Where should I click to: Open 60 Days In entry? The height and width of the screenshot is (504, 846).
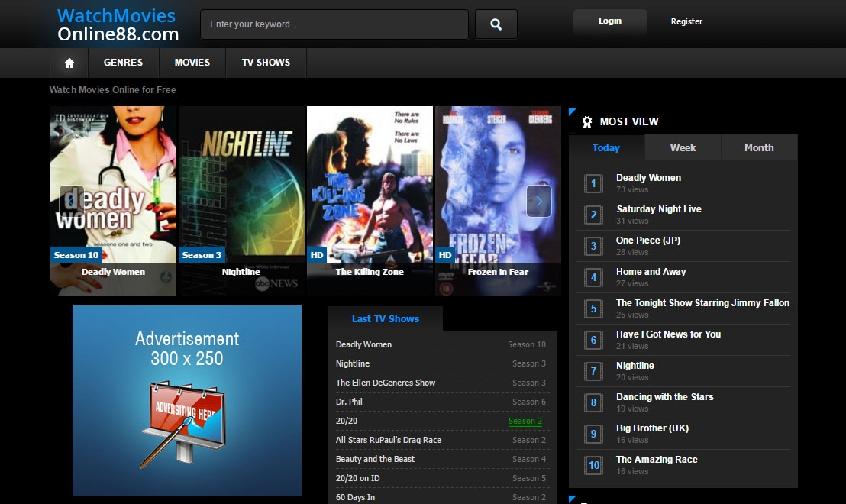click(x=355, y=497)
